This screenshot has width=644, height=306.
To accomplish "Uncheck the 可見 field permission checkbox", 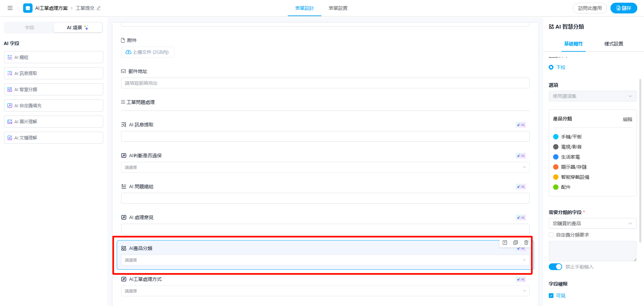I will click(x=551, y=296).
